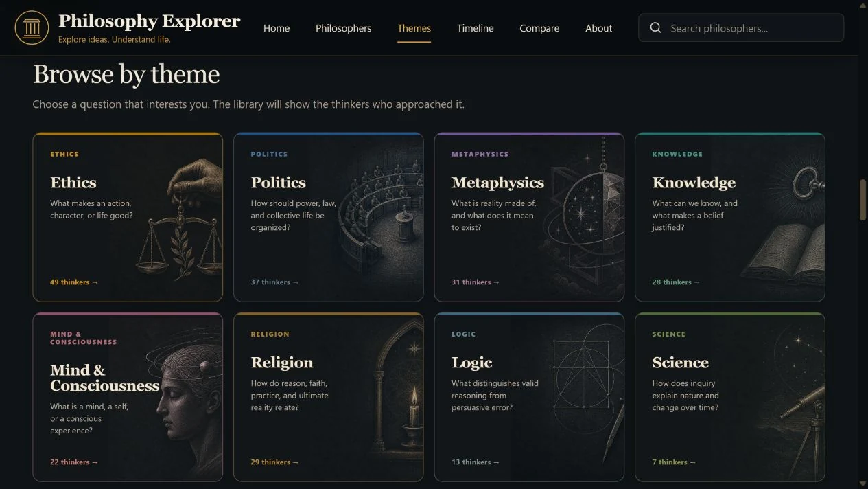Screen dimensions: 868x489
Task: Go to the Timeline page
Action: coord(475,28)
